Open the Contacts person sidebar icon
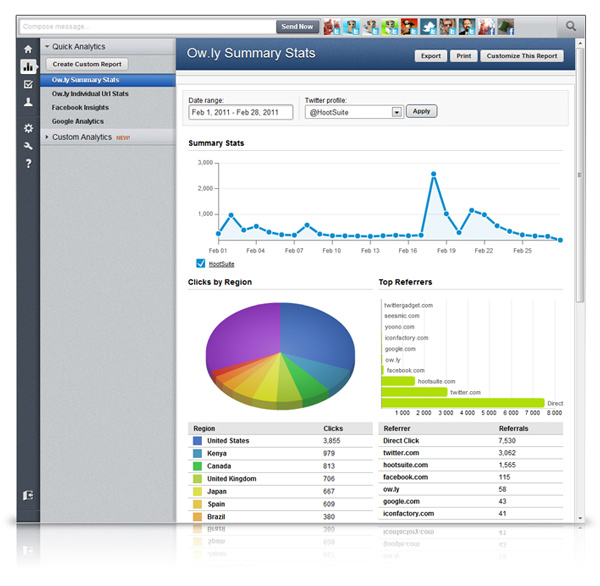 (28, 102)
